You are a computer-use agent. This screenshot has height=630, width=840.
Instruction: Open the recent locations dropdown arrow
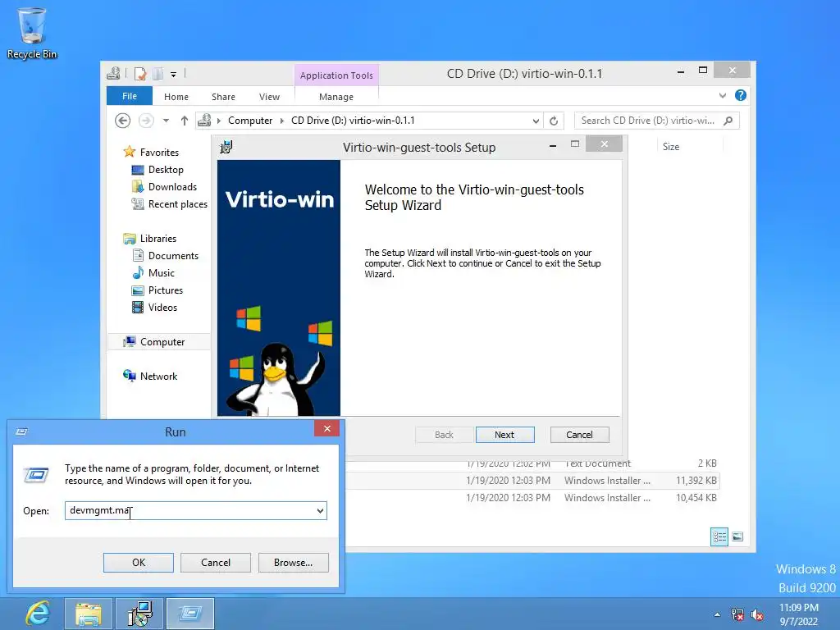(166, 121)
